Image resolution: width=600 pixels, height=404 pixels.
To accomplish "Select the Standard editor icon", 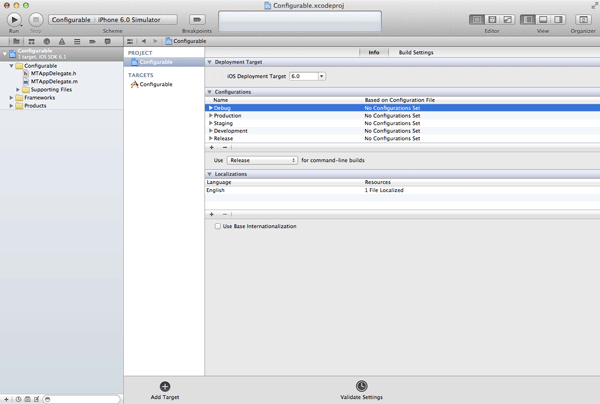I will point(477,20).
